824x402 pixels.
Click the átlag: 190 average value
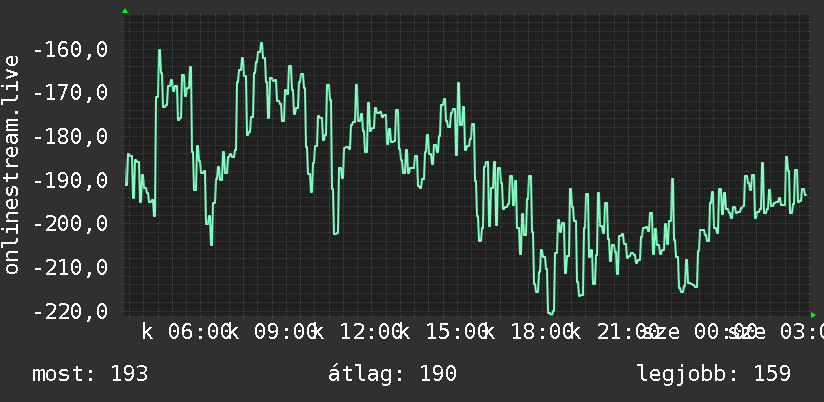coord(393,374)
